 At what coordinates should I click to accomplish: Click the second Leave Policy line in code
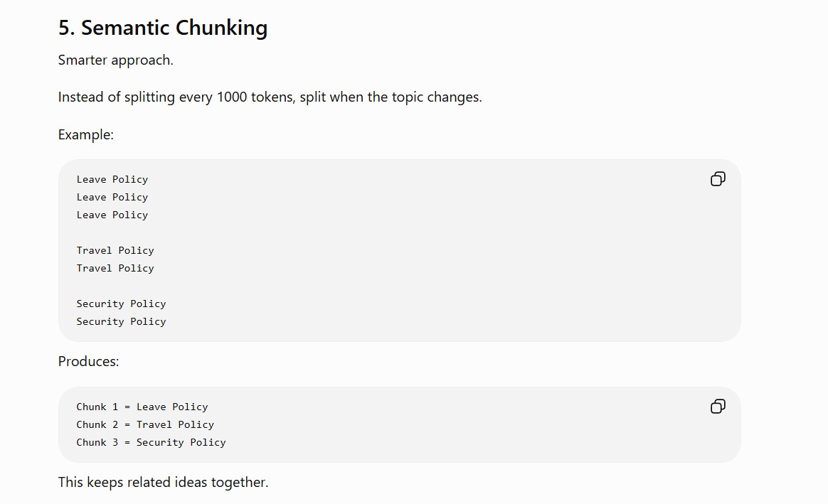(x=112, y=198)
